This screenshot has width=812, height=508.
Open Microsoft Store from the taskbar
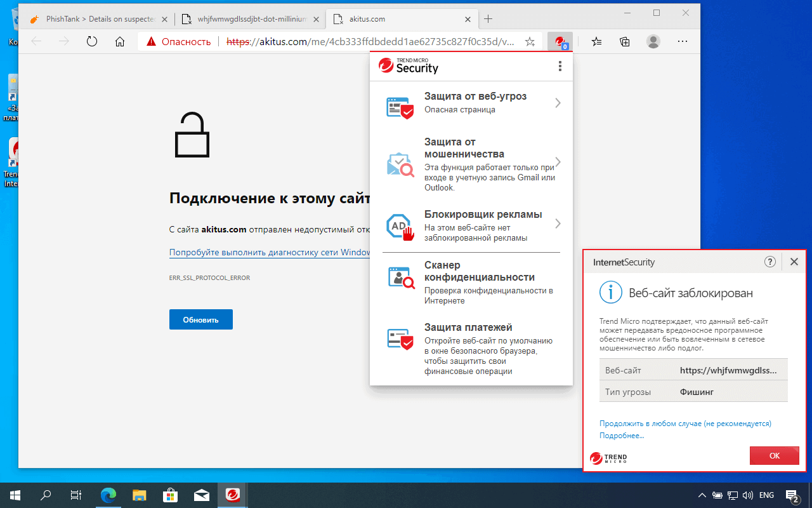(x=170, y=495)
